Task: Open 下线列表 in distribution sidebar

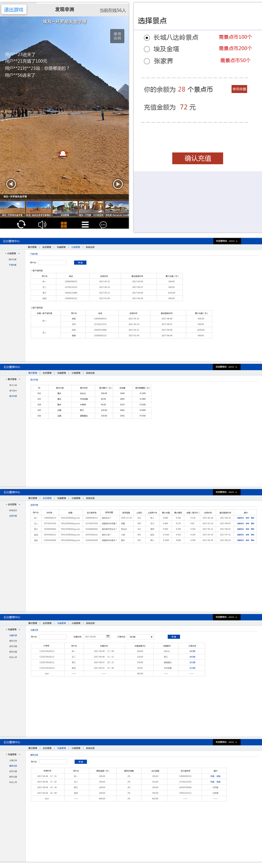Action: coord(12,265)
